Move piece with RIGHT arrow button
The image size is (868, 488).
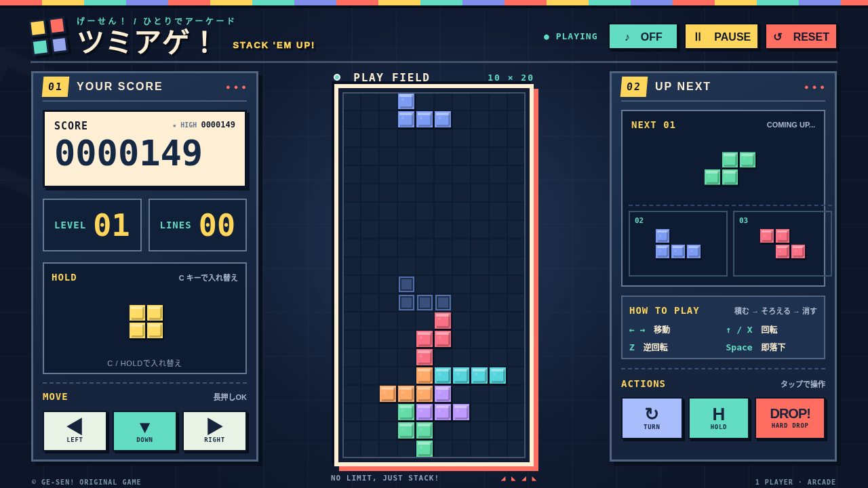[x=214, y=431]
